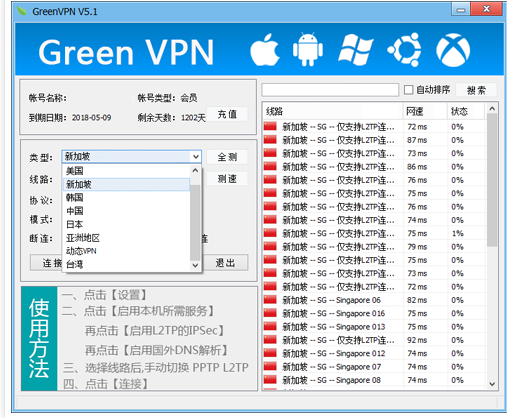The width and height of the screenshot is (507, 418).
Task: Select the Singapore 07 server row
Action: (x=374, y=367)
